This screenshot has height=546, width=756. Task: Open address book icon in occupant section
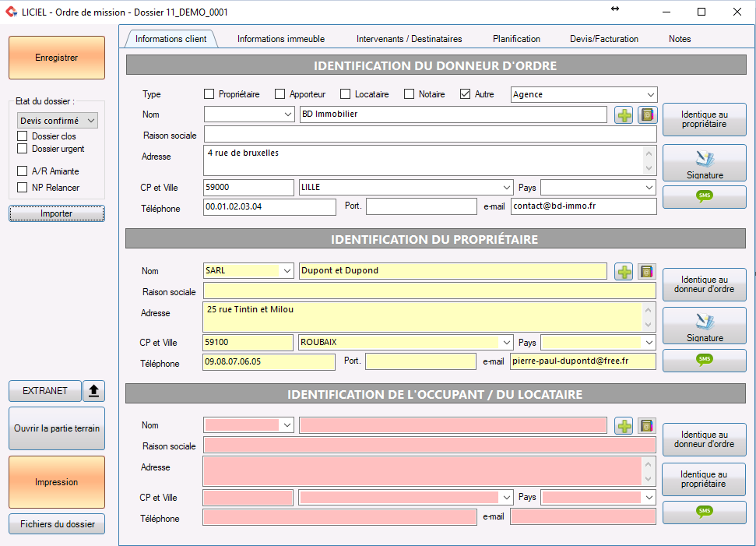647,426
